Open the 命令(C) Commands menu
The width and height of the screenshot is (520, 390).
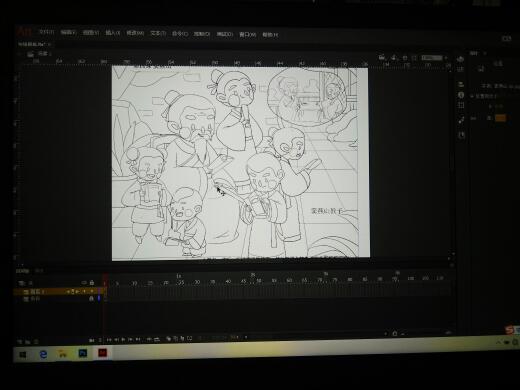pos(180,33)
